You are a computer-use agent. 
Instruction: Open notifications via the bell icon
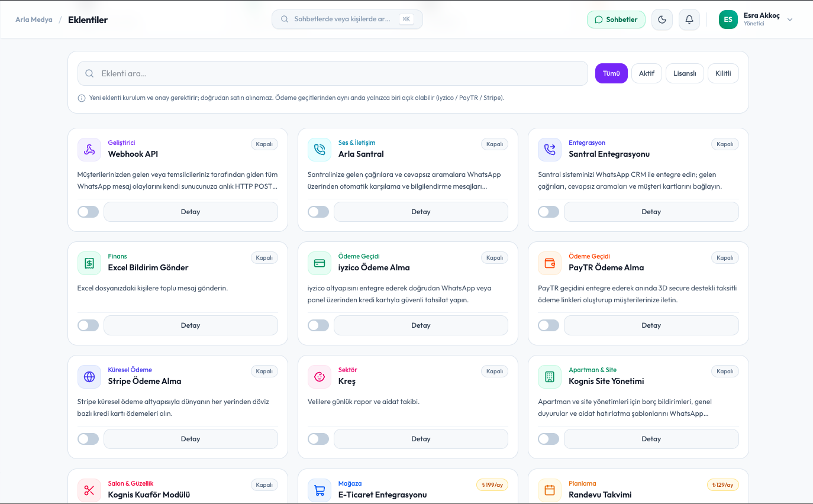689,20
